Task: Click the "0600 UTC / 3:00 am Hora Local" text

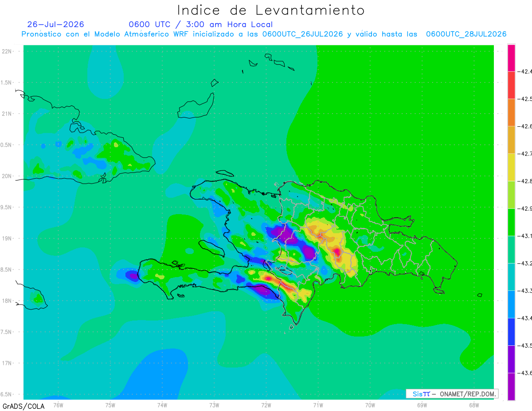Action: 201,24
